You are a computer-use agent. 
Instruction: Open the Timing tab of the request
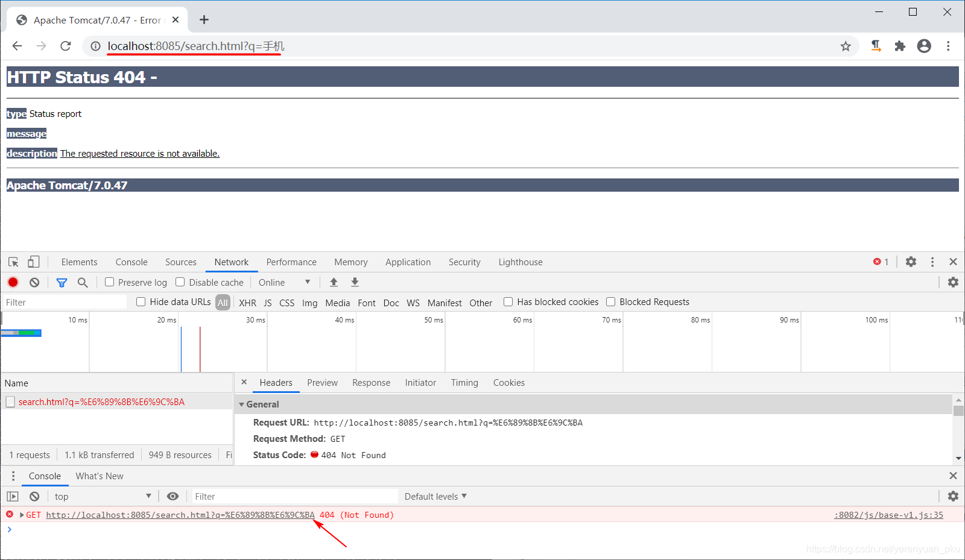coord(464,383)
